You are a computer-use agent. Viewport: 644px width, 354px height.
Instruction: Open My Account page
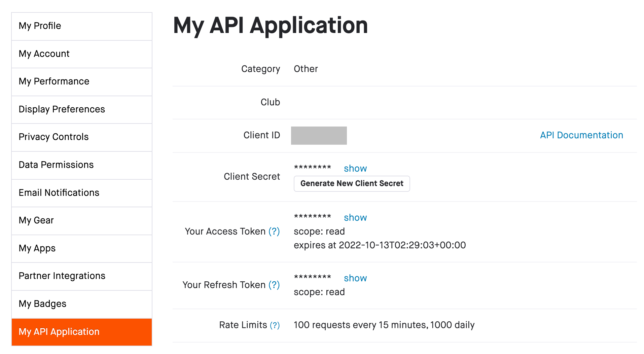pos(82,54)
